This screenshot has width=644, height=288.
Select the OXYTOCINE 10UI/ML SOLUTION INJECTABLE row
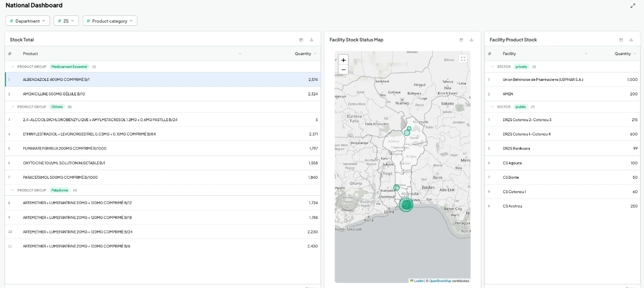163,163
